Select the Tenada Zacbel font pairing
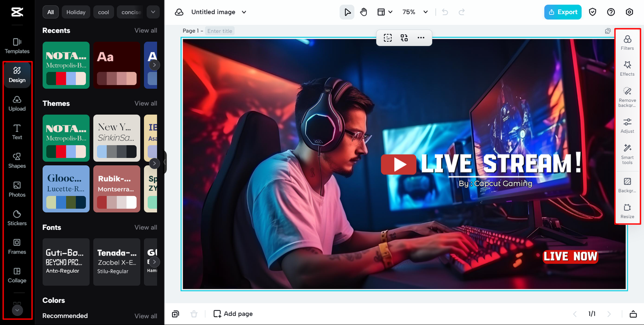This screenshot has height=325, width=644. click(x=117, y=262)
